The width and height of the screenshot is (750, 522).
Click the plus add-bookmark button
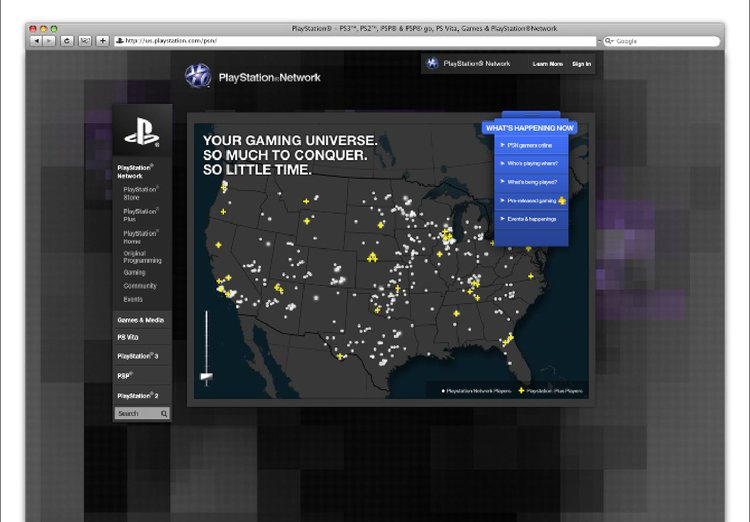102,41
